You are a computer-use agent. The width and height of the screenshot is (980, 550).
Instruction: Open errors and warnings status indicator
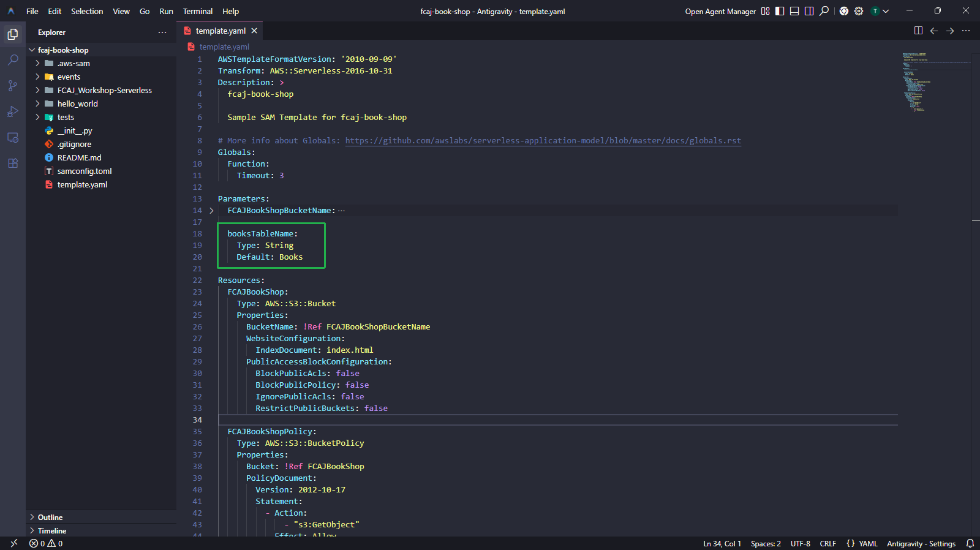(46, 543)
